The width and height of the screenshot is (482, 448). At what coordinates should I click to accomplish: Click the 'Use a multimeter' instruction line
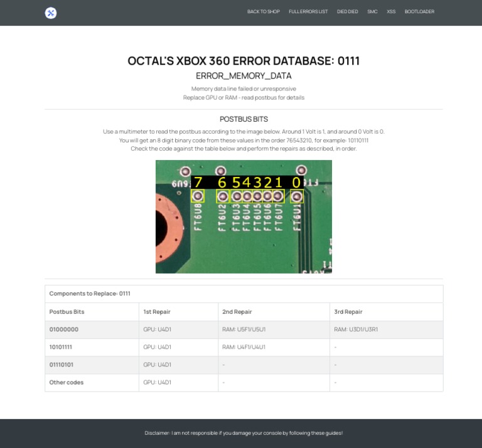point(244,132)
